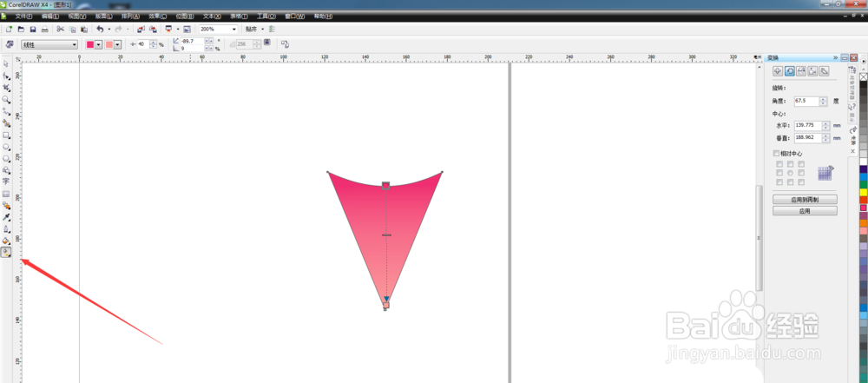
Task: Click the Print icon
Action: pyautogui.click(x=45, y=29)
